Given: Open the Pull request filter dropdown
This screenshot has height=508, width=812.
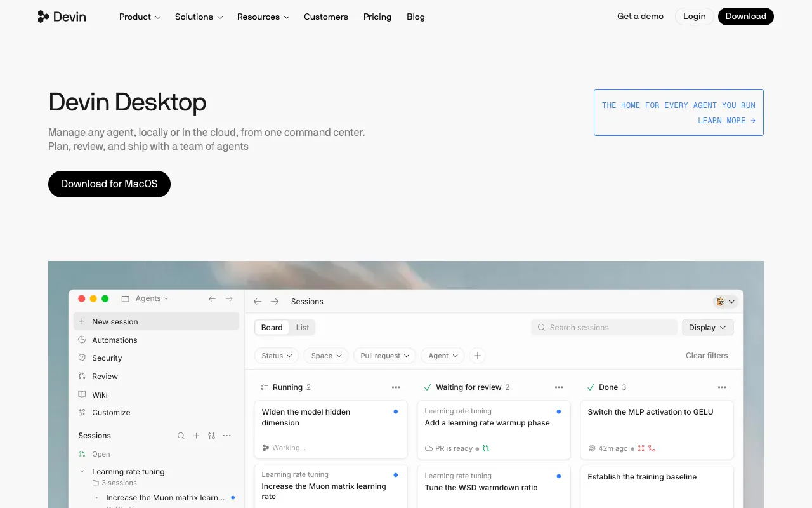Looking at the screenshot, I should pos(384,356).
